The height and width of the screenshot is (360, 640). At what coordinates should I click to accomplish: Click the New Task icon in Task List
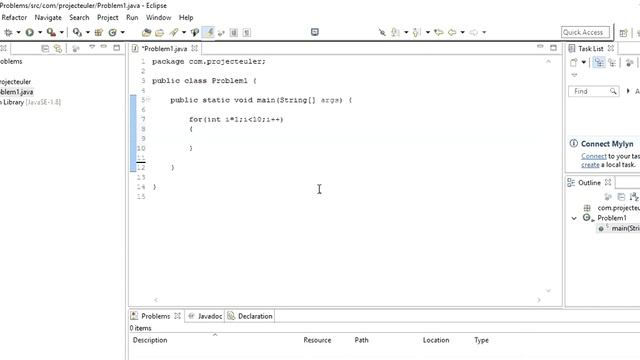(574, 62)
